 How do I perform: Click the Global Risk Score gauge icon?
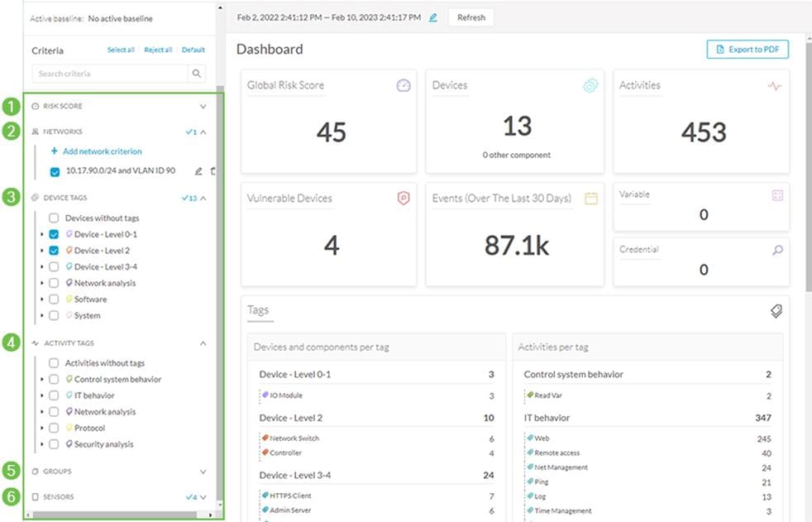(403, 85)
